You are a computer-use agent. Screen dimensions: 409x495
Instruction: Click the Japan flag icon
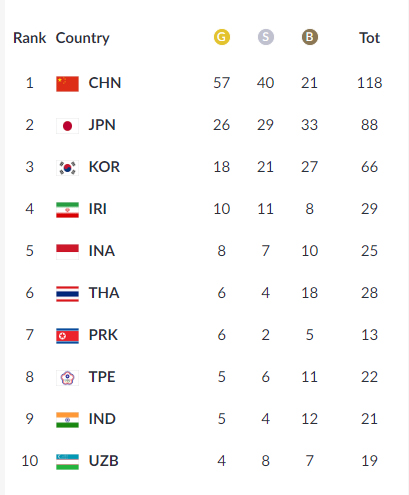[x=67, y=126]
